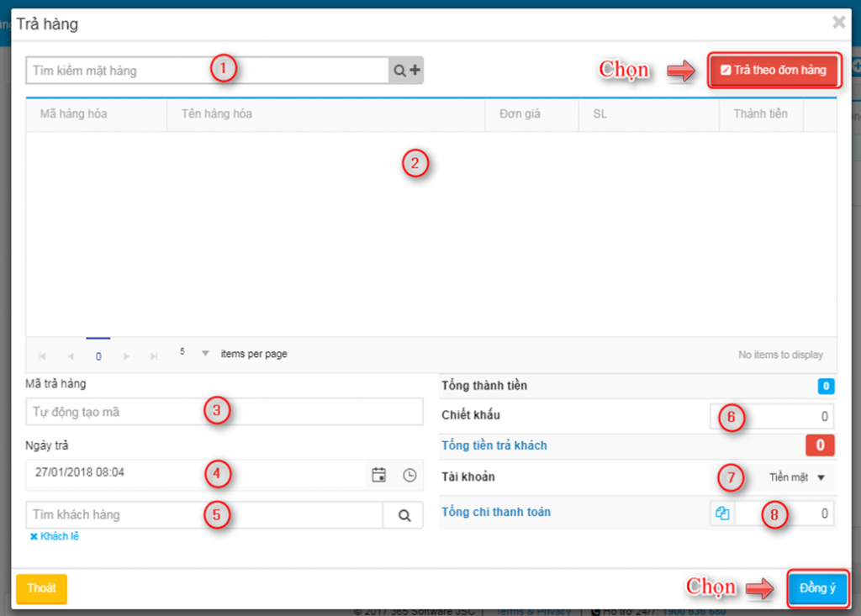
Task: Click the copy-amount icon beside Tổng chi thanh toán
Action: (x=722, y=513)
